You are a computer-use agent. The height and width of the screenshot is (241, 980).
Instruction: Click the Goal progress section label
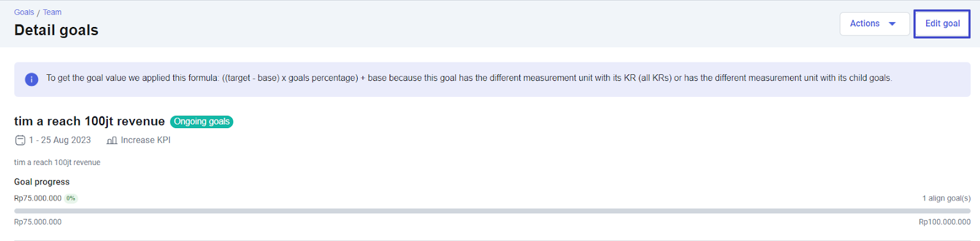click(x=42, y=182)
